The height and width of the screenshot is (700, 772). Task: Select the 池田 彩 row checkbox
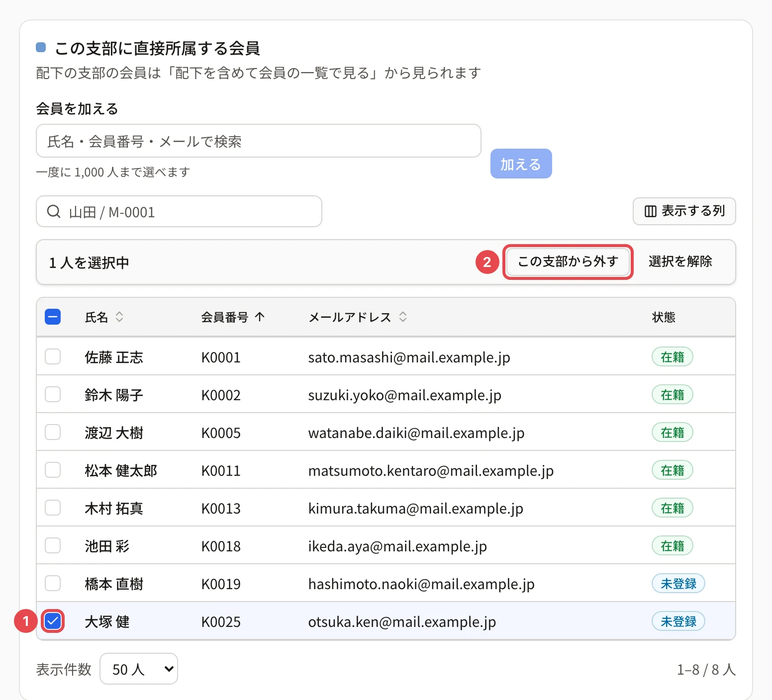(x=53, y=545)
